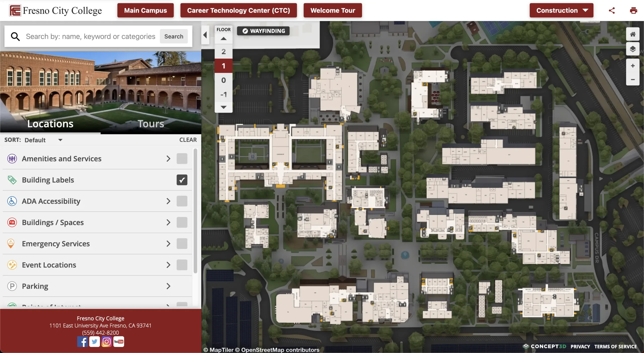Click the search input field
Viewport: 644px width, 353px height.
[91, 36]
